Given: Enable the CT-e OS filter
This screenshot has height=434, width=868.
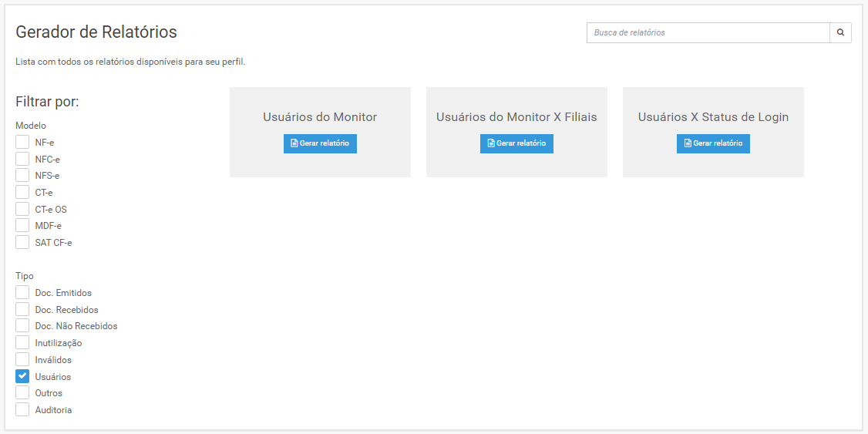Looking at the screenshot, I should click(x=22, y=209).
